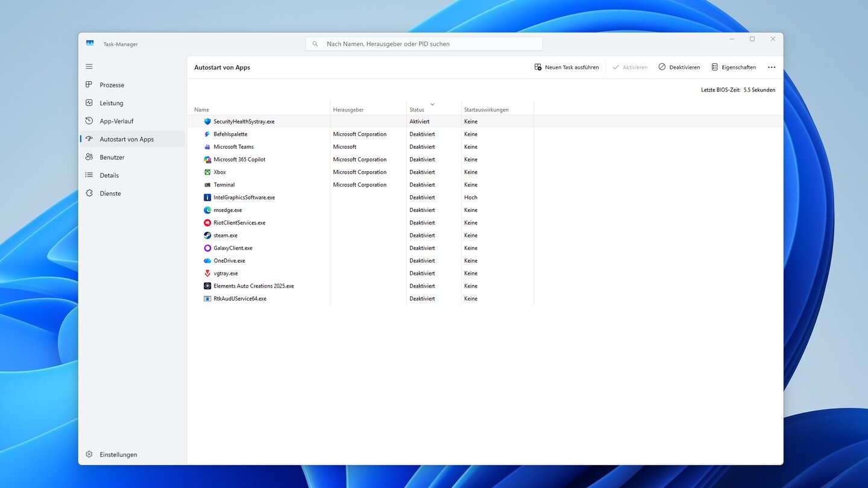Go to the Dienste section
Image resolution: width=868 pixels, height=488 pixels.
110,193
